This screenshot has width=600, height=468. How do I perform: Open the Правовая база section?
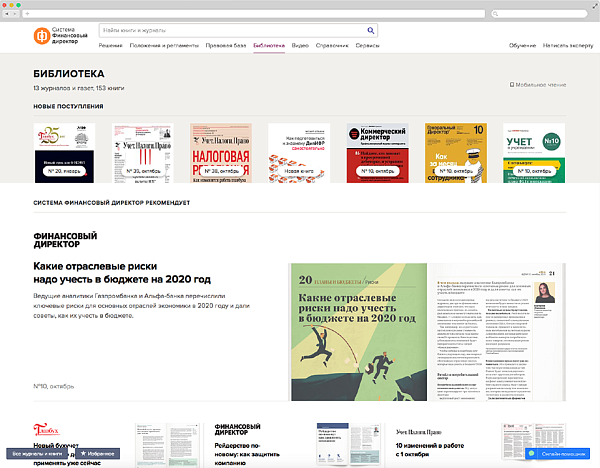pyautogui.click(x=226, y=46)
